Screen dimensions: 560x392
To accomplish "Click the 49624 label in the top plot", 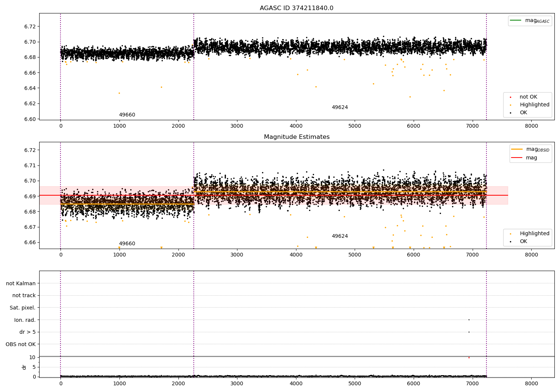I will pos(340,108).
